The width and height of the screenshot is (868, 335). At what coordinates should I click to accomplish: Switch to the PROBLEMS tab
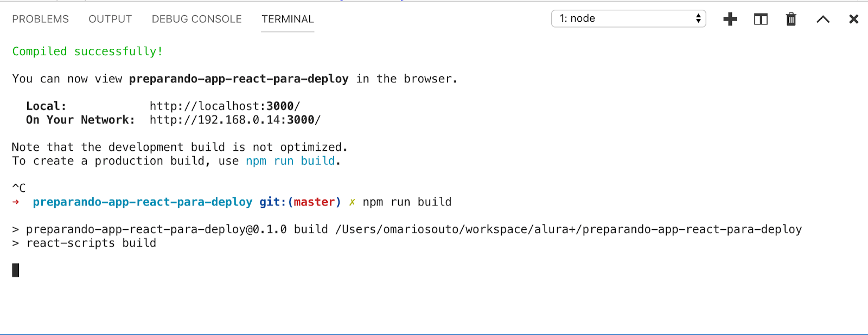pos(40,19)
